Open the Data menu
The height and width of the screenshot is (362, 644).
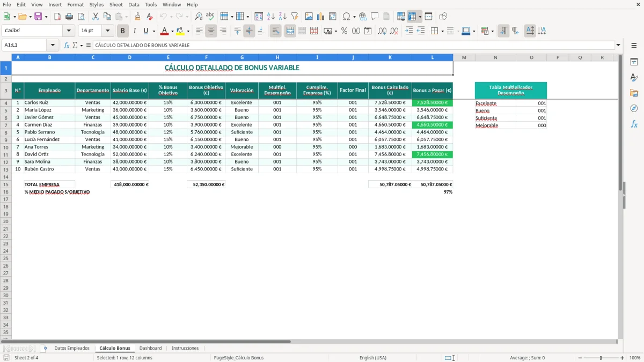click(x=134, y=4)
